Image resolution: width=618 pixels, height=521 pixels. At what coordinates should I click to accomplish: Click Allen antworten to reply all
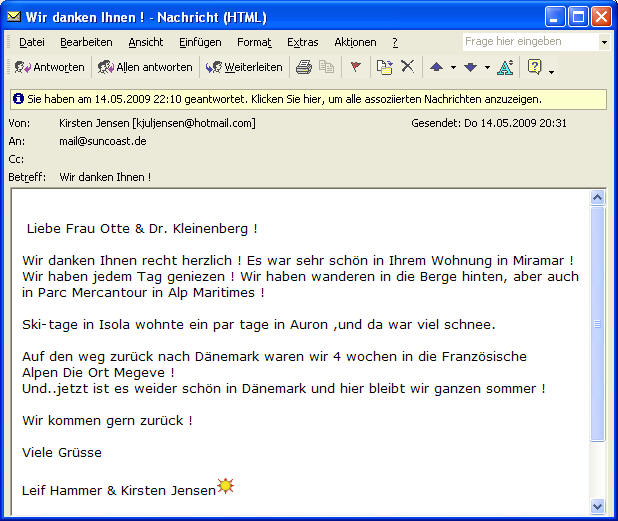pyautogui.click(x=145, y=67)
